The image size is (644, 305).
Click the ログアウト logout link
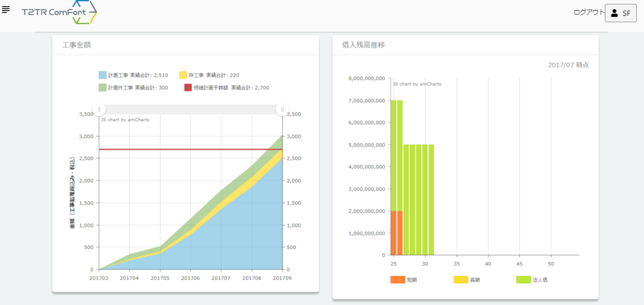[589, 13]
